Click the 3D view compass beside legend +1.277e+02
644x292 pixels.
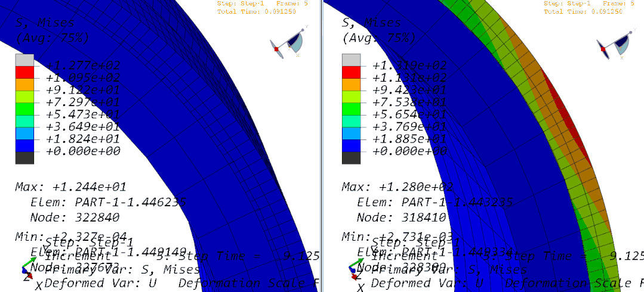pos(289,43)
